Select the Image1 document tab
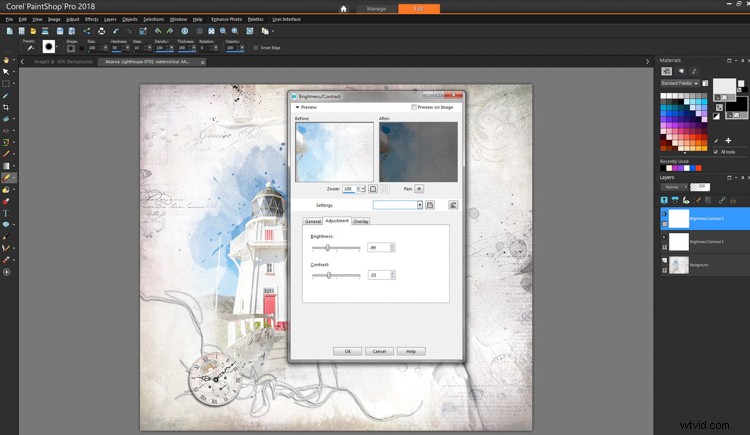The image size is (750, 435). [63, 62]
